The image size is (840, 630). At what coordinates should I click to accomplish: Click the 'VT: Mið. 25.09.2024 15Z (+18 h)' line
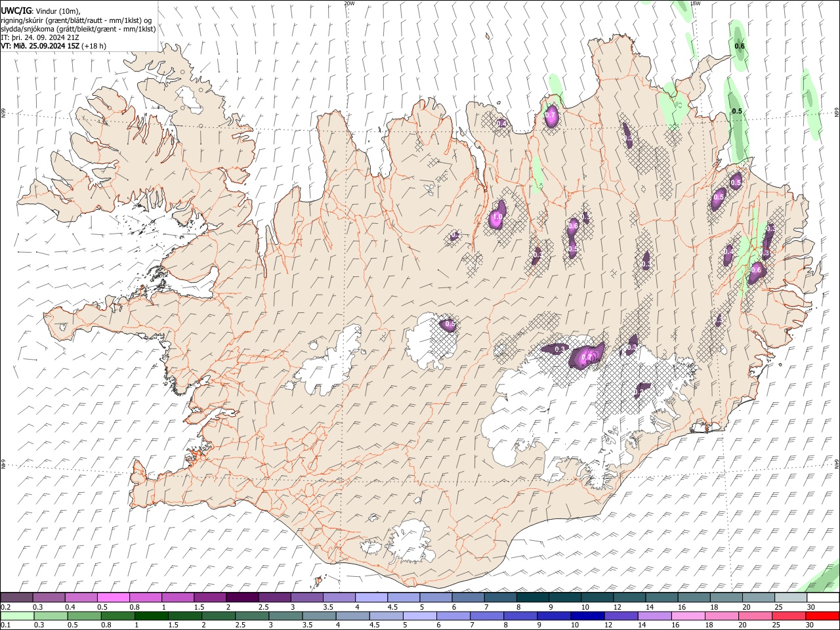54,46
